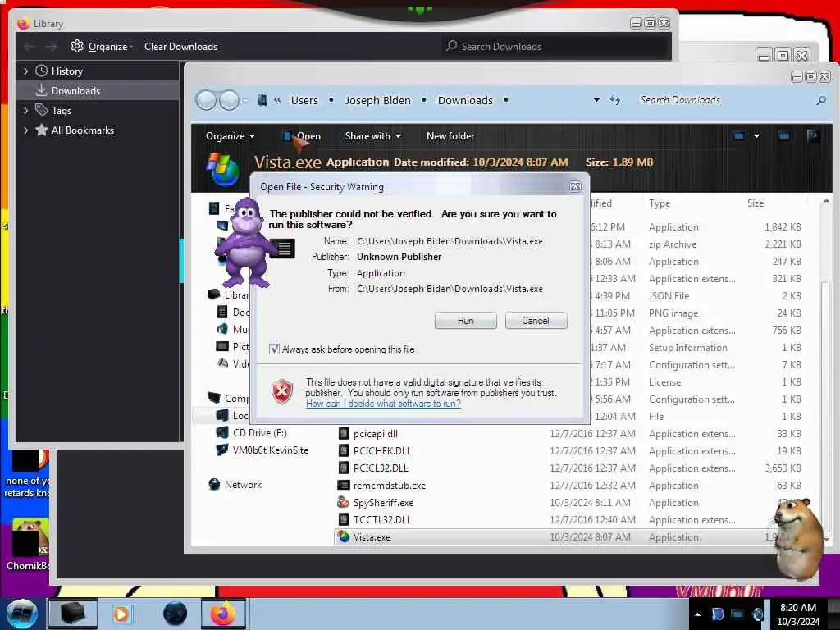Expand History in Library sidebar
This screenshot has height=630, width=840.
click(x=25, y=71)
